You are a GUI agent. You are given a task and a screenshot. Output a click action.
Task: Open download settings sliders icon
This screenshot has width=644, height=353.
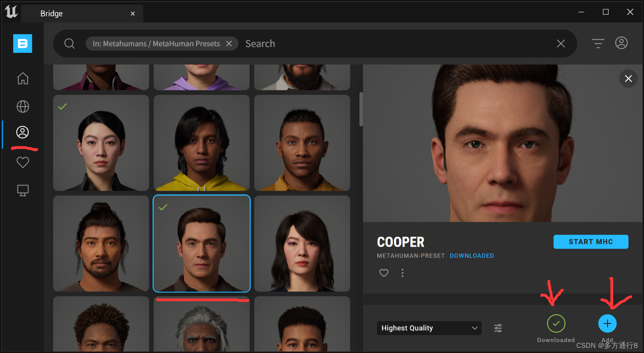pyautogui.click(x=498, y=328)
